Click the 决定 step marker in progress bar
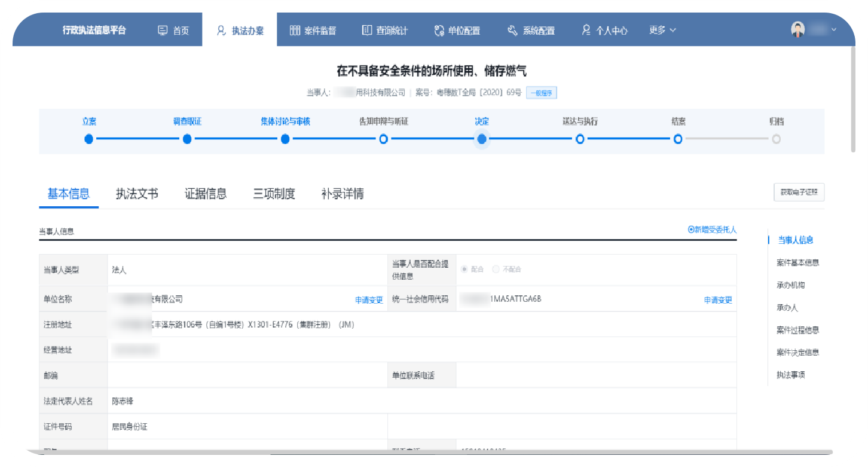The height and width of the screenshot is (468, 868). (482, 139)
